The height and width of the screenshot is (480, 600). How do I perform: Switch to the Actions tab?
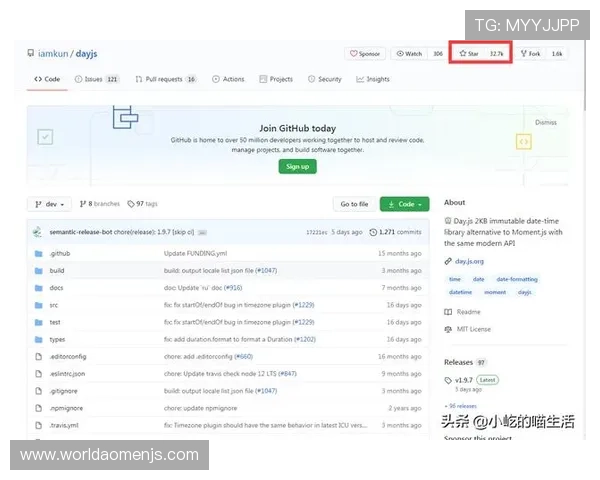(228, 79)
